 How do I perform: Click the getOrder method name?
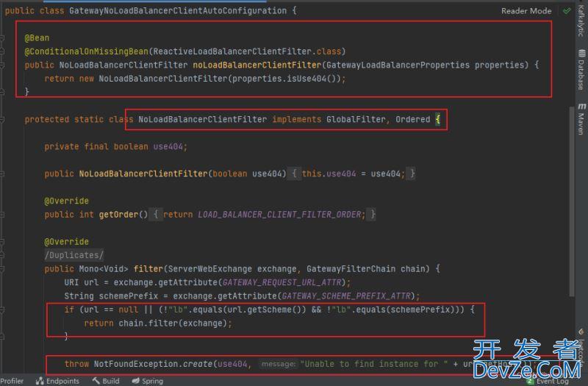(x=118, y=215)
